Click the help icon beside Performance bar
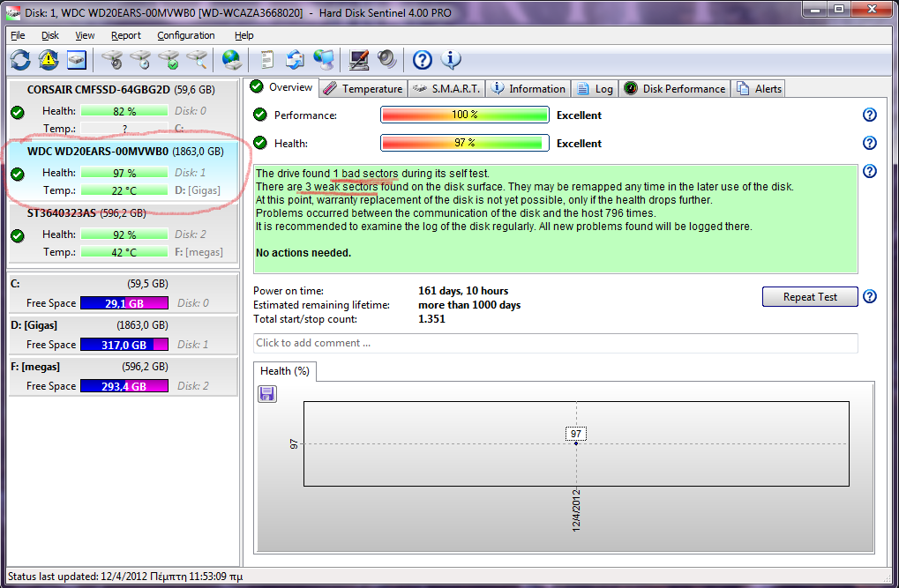Screen dimensions: 899x588 tap(870, 115)
